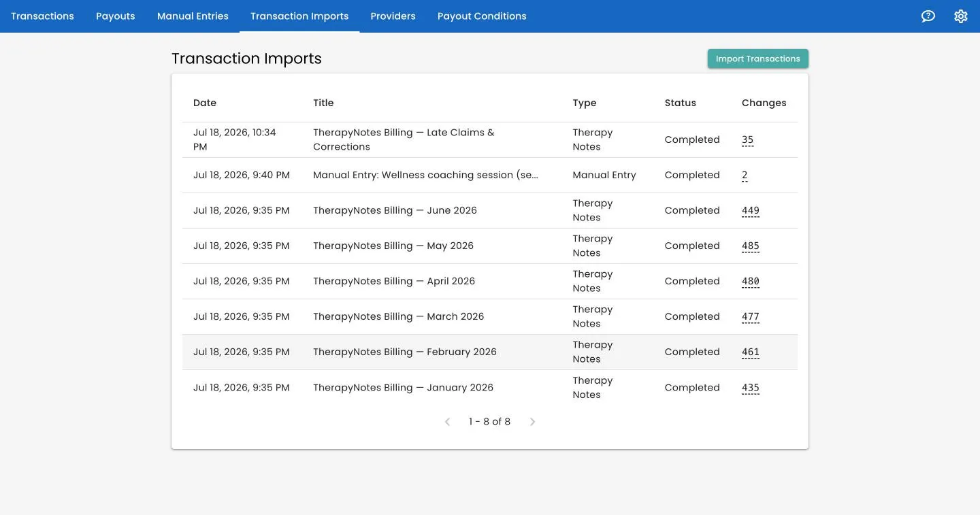The image size is (980, 515).
Task: Click the Type column header
Action: [x=585, y=103]
